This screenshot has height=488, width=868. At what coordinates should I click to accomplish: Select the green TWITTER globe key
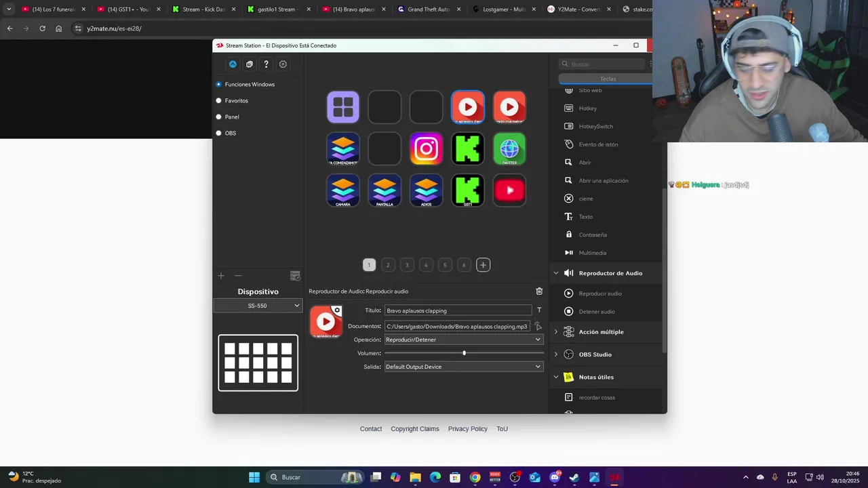[509, 148]
